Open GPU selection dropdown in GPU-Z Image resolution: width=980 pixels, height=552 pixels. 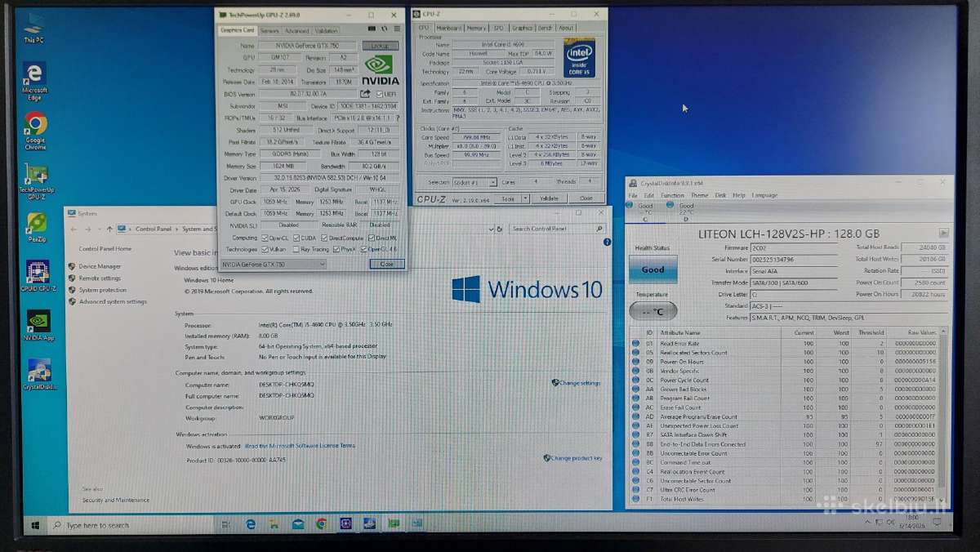click(273, 264)
